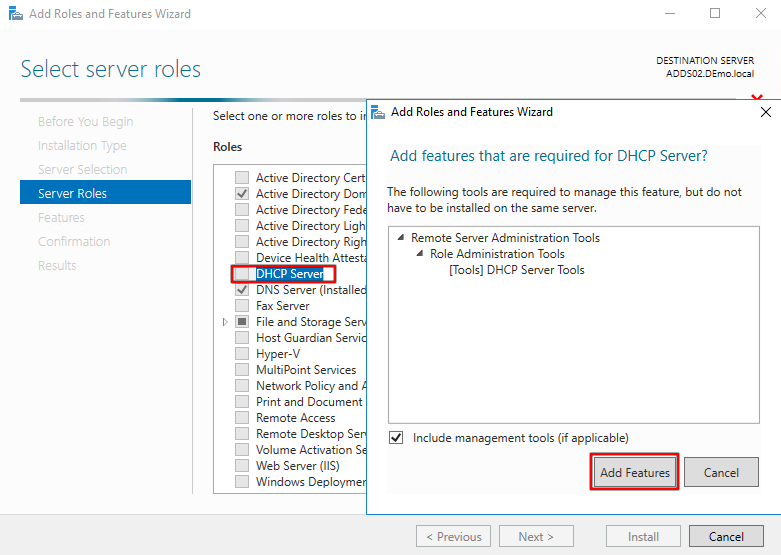The width and height of the screenshot is (781, 555).
Task: Select Role Administration Tools label
Action: [x=497, y=254]
